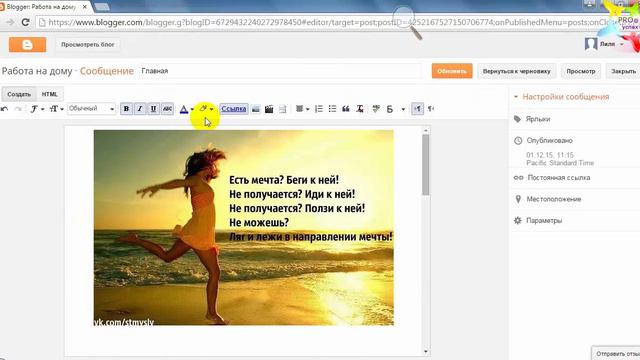The height and width of the screenshot is (360, 640).
Task: Toggle italic formatting
Action: coord(140,109)
